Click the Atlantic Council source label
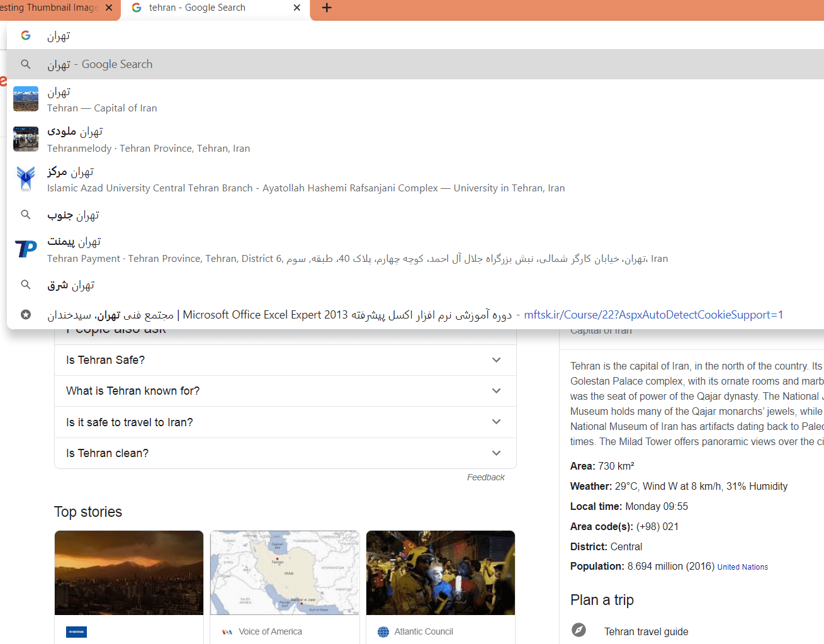 424,631
